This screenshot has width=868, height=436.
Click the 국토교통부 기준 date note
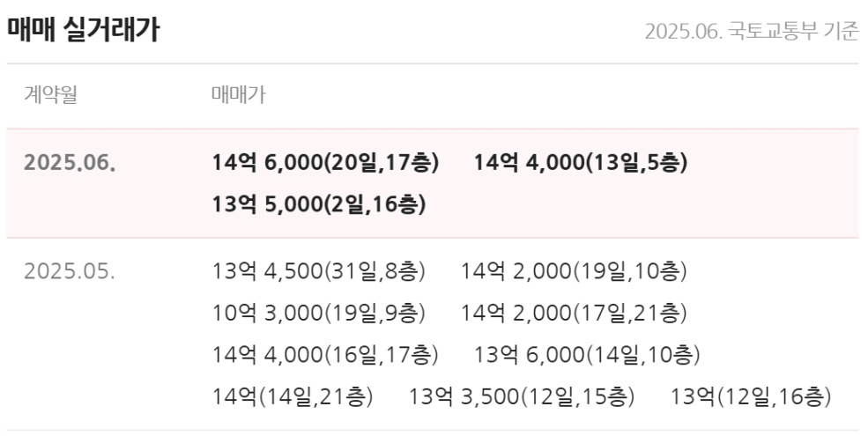pos(751,32)
